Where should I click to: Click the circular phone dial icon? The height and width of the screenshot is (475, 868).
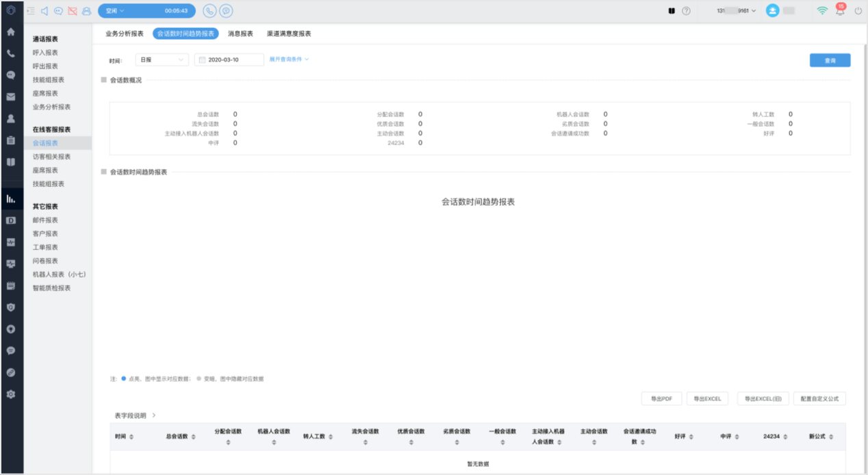[x=209, y=11]
